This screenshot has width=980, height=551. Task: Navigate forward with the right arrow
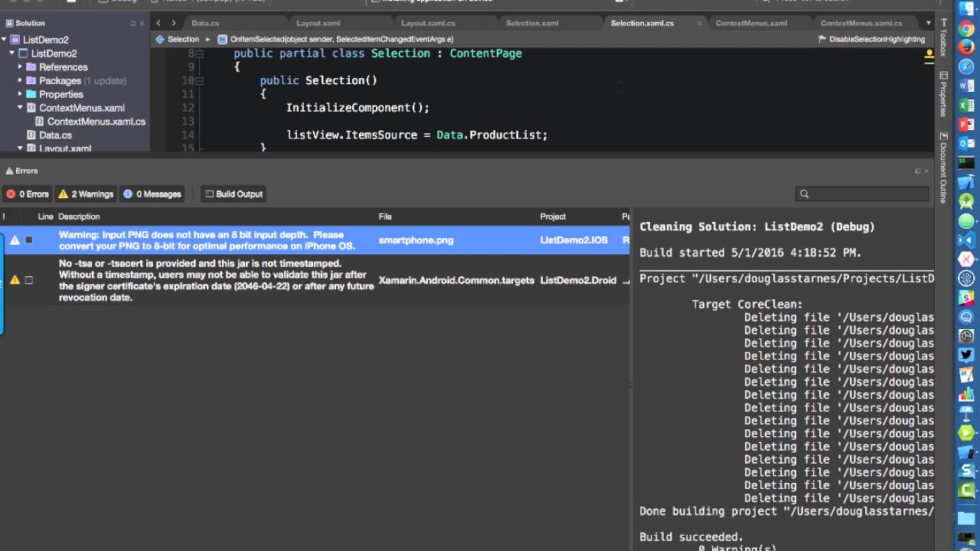tap(174, 23)
